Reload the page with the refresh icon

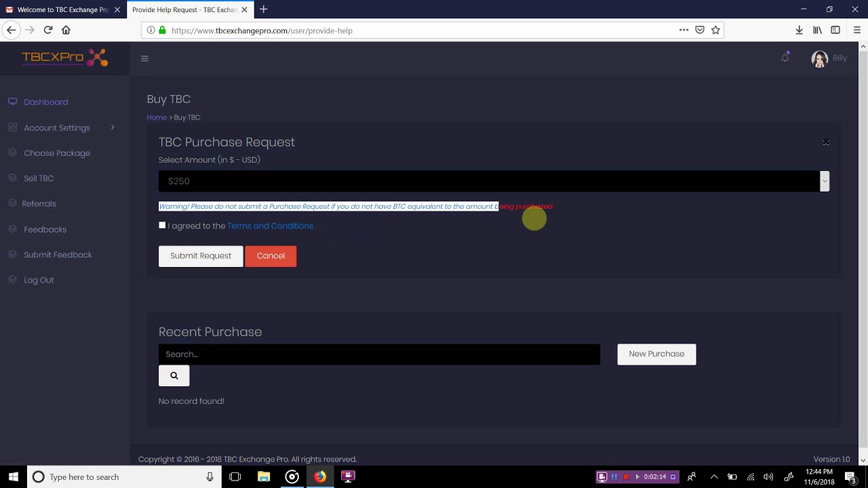48,30
